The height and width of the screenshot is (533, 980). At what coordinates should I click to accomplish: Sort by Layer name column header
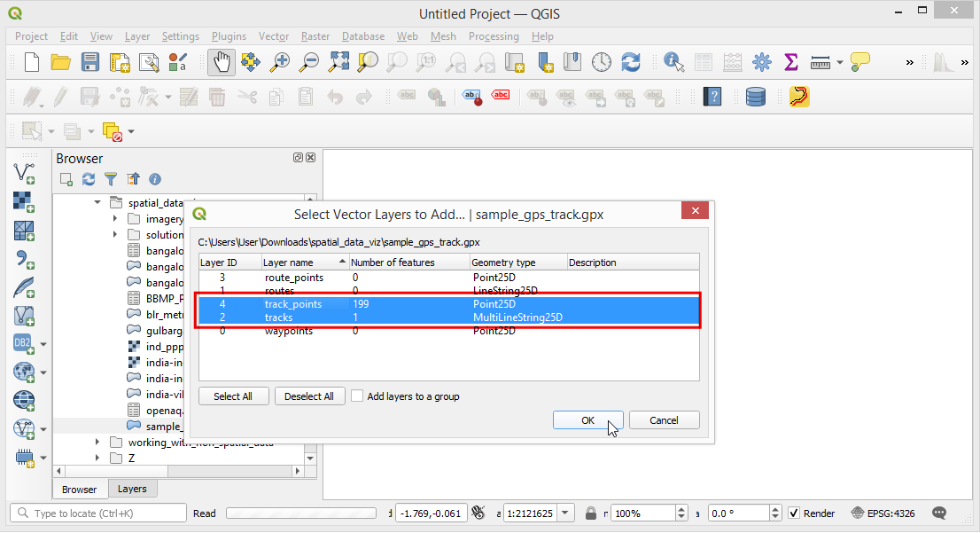point(305,263)
